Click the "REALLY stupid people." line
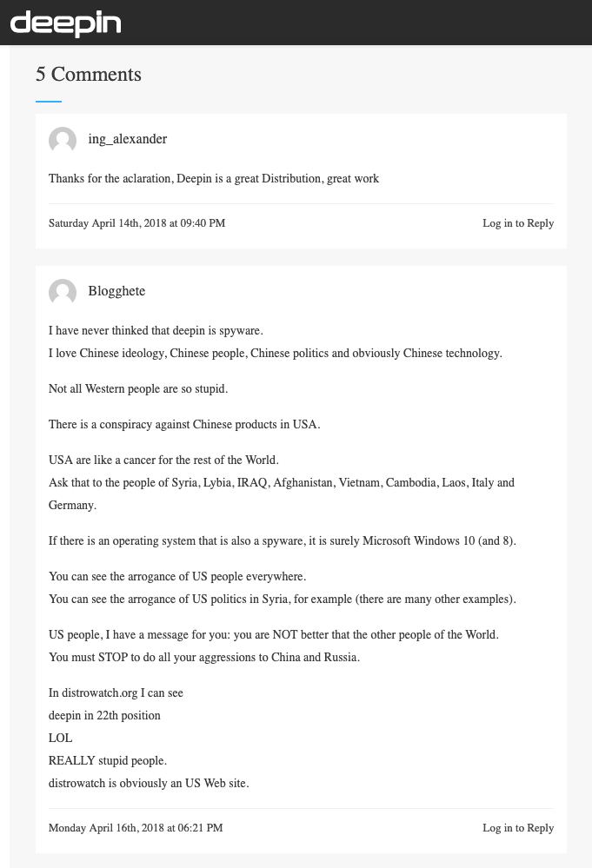592x868 pixels. coord(107,761)
